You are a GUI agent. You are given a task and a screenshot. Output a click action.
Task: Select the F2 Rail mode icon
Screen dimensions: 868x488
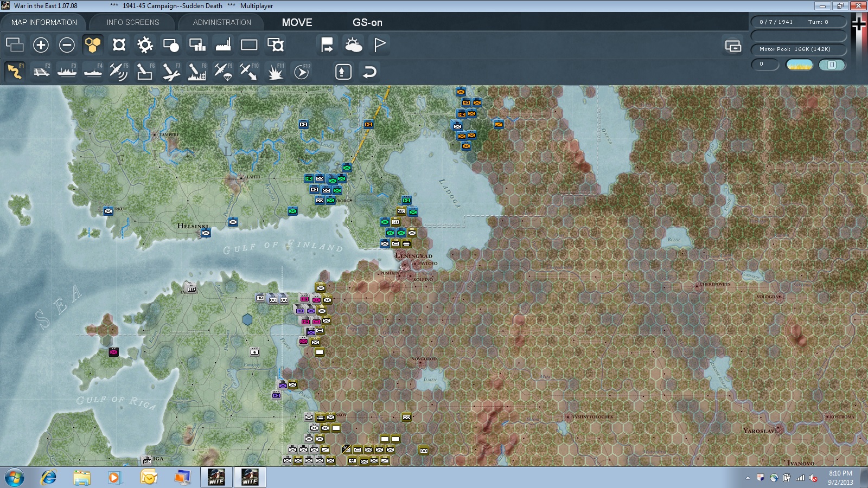pos(41,72)
